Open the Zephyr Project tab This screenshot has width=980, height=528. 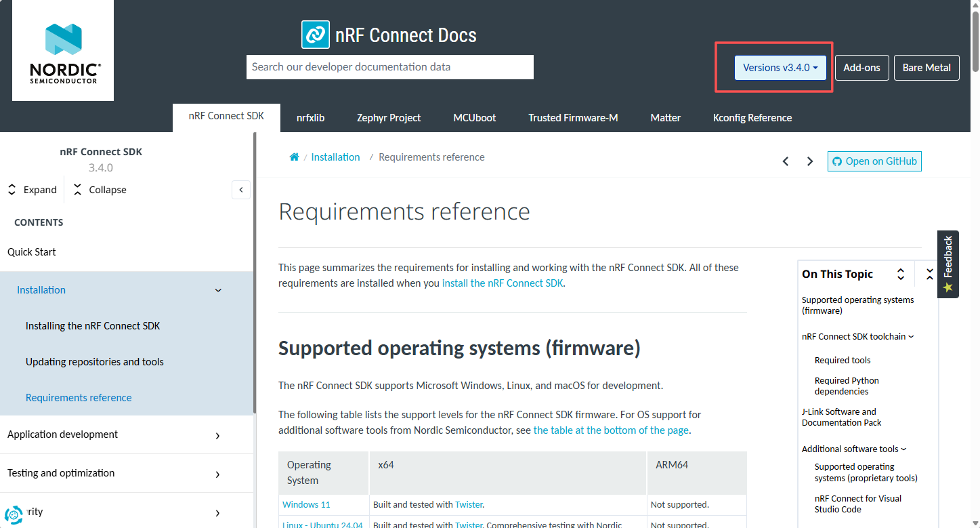[x=389, y=118]
